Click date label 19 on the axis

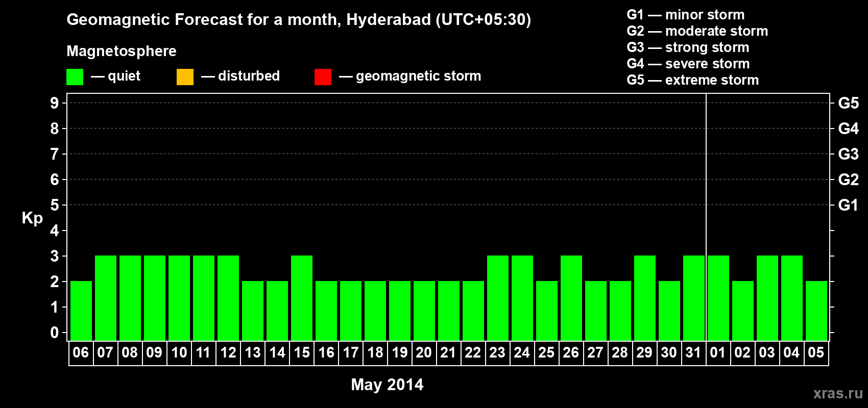[x=399, y=352]
